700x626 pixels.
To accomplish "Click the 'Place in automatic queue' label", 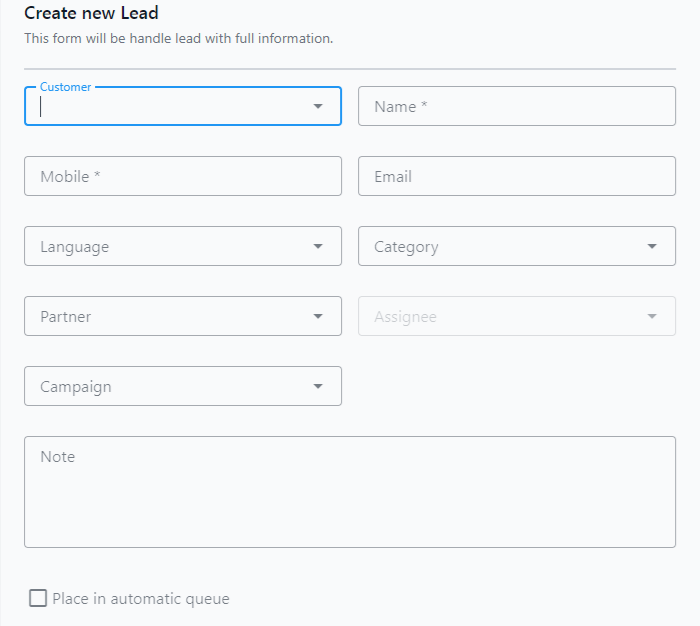I will pos(141,599).
